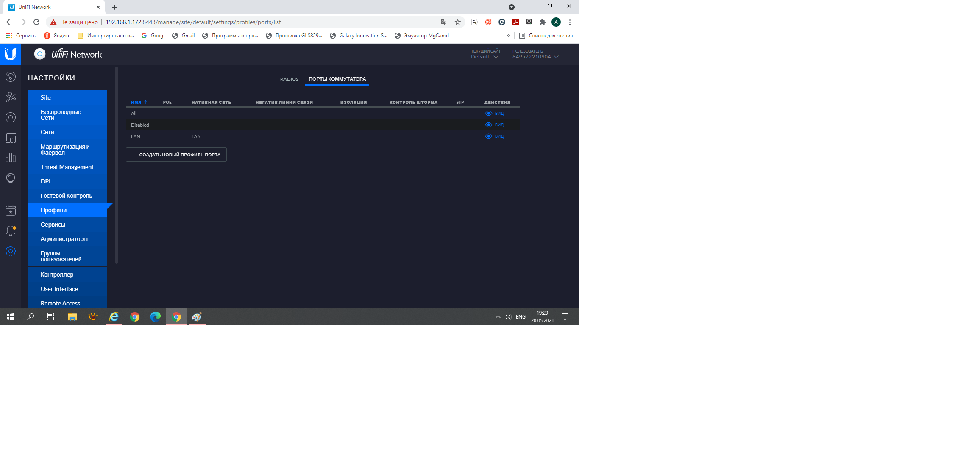Sort the table by Имя column
Viewport: 980px width, 452px height.
point(139,102)
